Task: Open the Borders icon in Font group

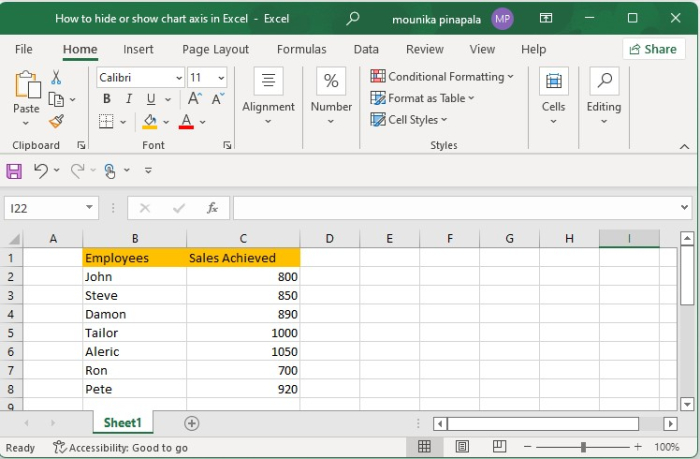Action: pos(106,121)
